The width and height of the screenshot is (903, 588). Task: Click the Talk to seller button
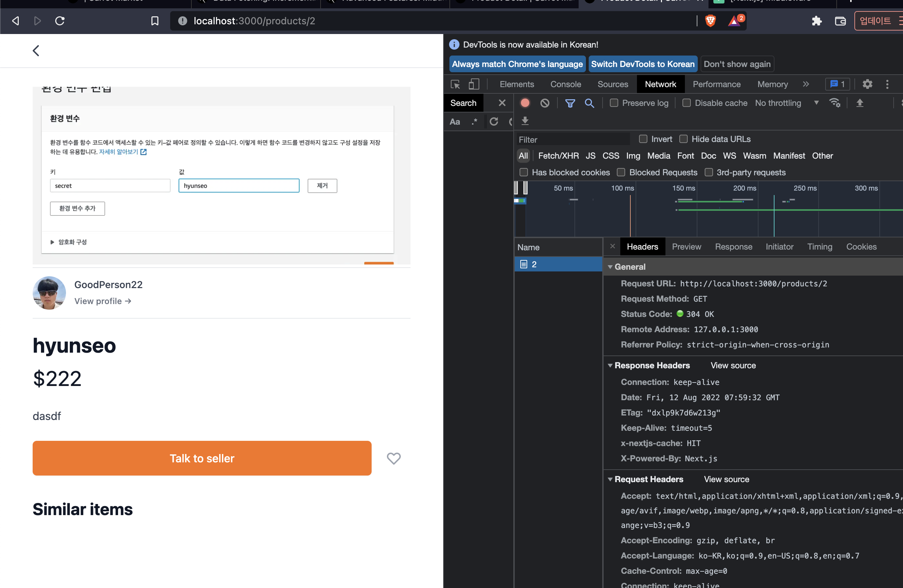click(x=202, y=458)
